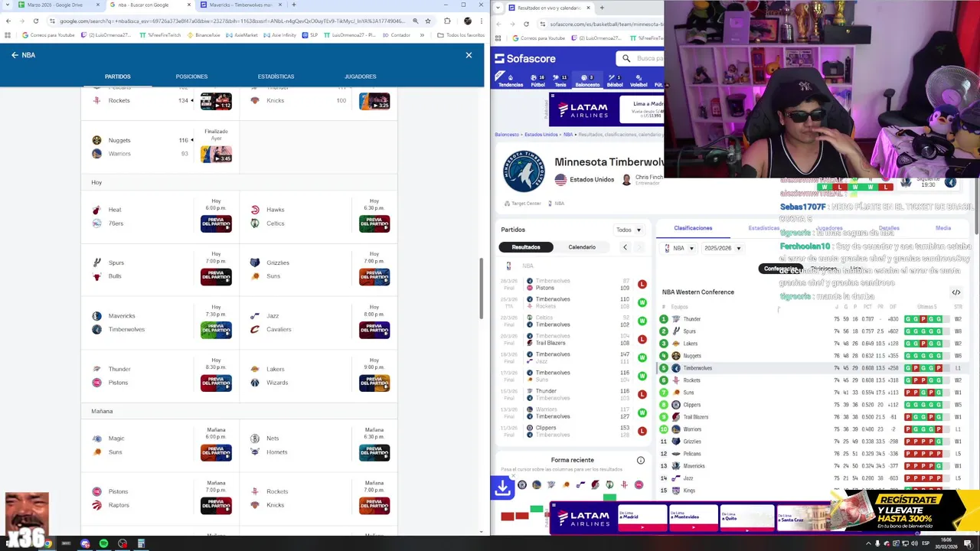The image size is (980, 551).
Task: Reload the Sofascore page
Action: click(x=525, y=24)
